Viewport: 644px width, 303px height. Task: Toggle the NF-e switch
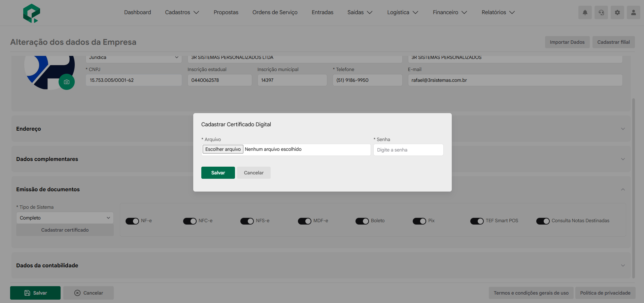click(x=132, y=221)
